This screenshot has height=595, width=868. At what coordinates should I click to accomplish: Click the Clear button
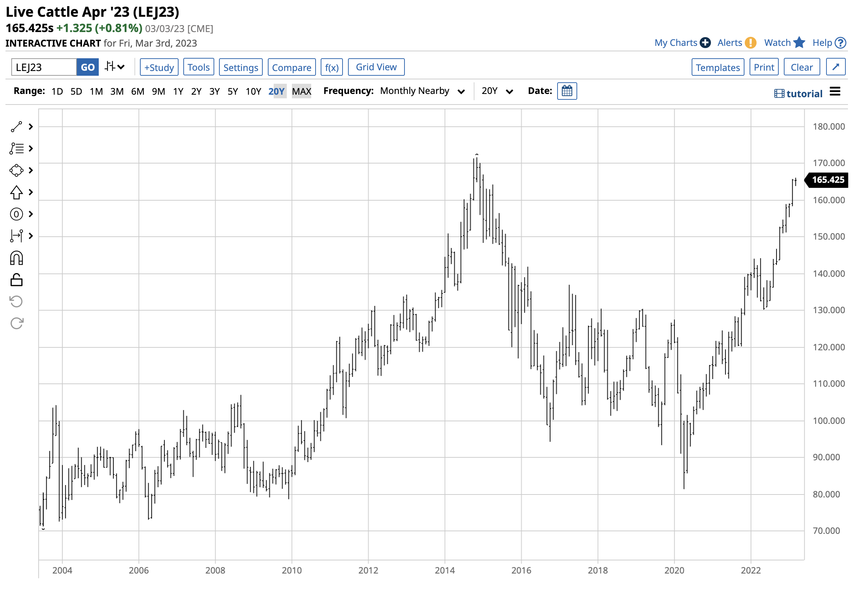pos(802,67)
